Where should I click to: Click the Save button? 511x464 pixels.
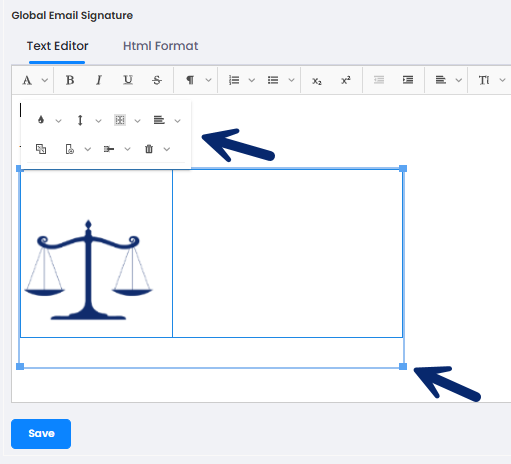click(41, 434)
